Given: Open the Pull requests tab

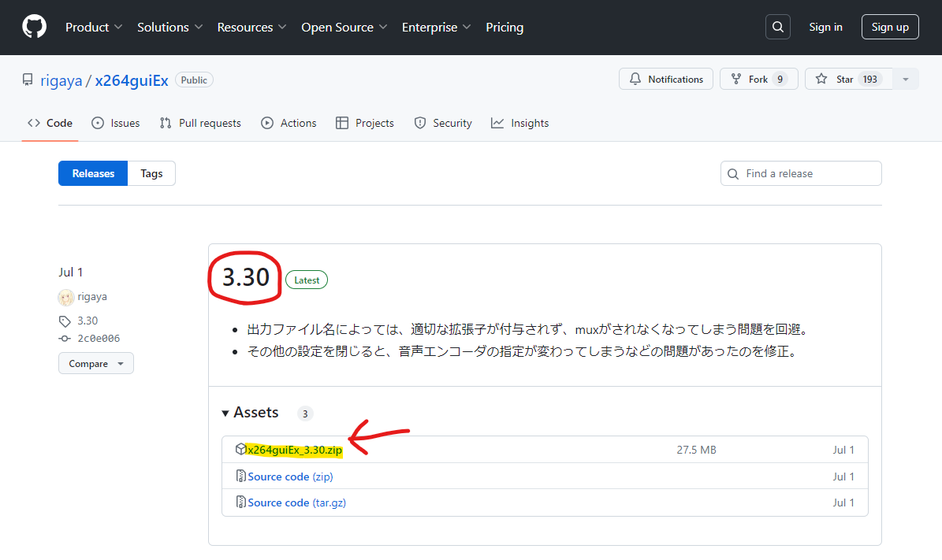Looking at the screenshot, I should coord(200,123).
